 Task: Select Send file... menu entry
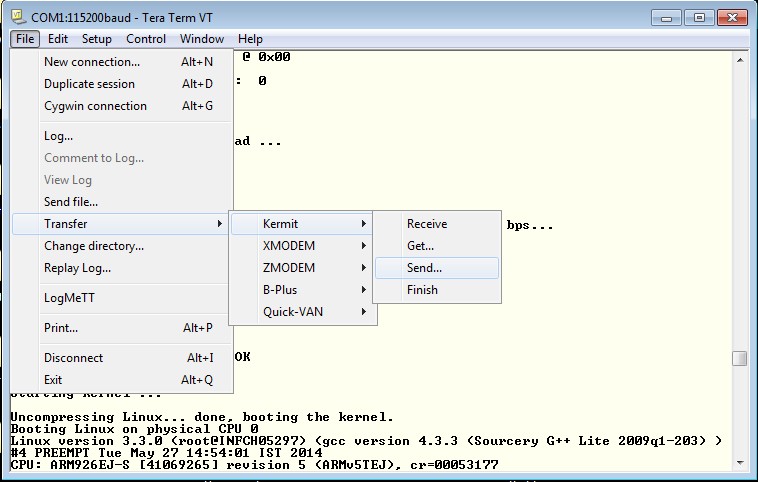[122, 202]
